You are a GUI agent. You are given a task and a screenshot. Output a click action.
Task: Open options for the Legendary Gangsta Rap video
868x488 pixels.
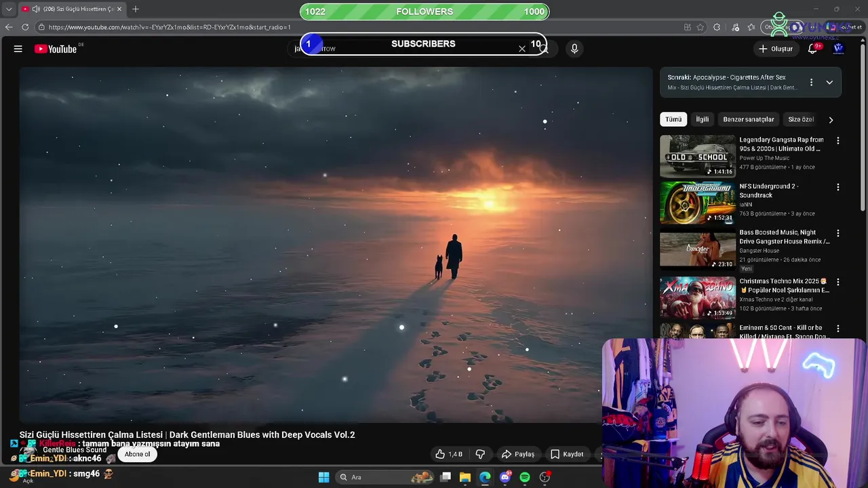coord(837,141)
